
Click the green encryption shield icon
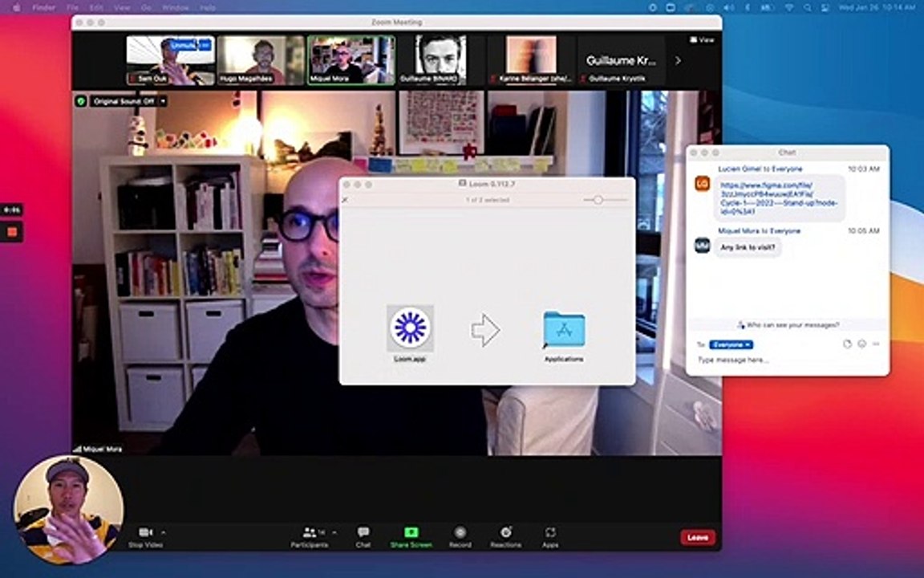81,101
